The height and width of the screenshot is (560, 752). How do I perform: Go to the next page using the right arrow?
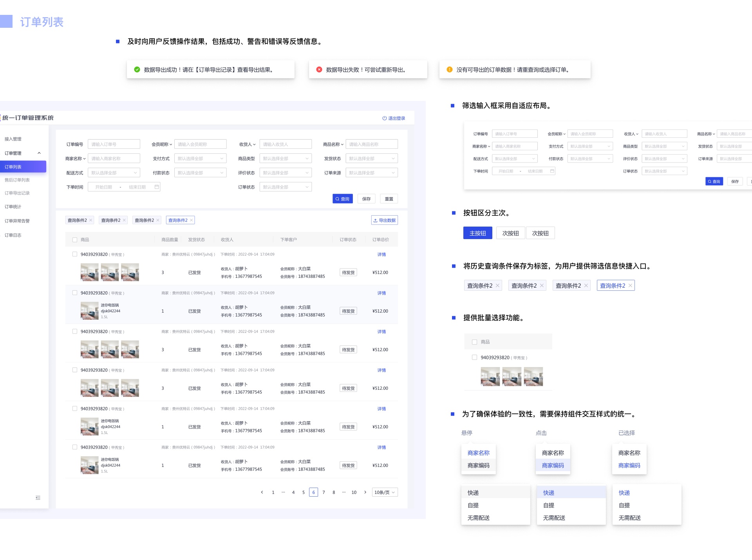365,492
